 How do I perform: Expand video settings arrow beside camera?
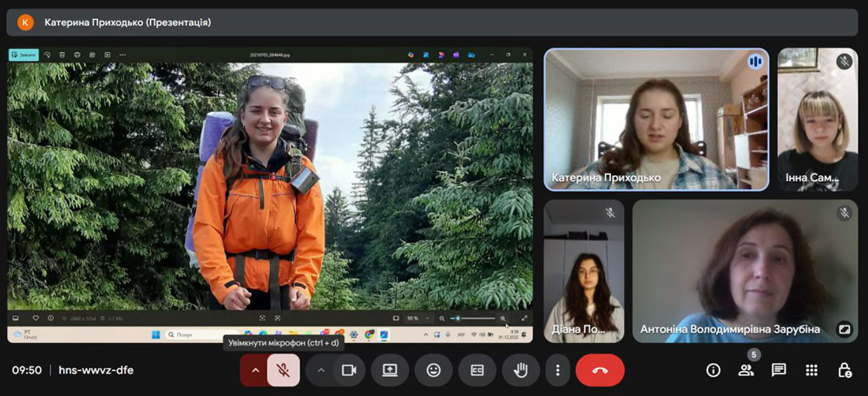coord(320,370)
